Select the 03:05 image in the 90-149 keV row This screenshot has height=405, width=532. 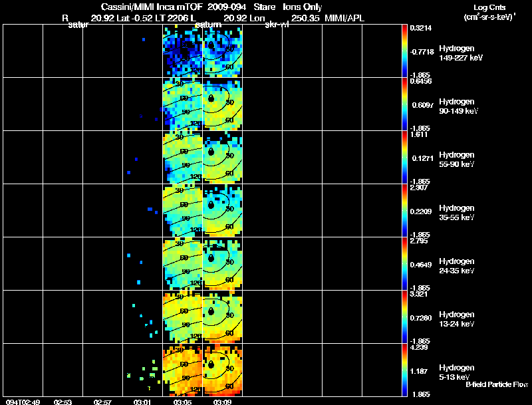pos(182,104)
